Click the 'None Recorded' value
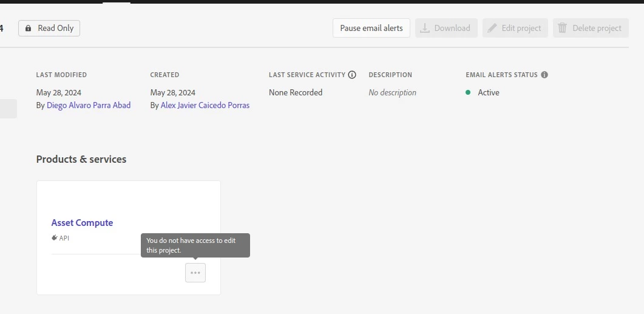The width and height of the screenshot is (644, 314). tap(296, 92)
